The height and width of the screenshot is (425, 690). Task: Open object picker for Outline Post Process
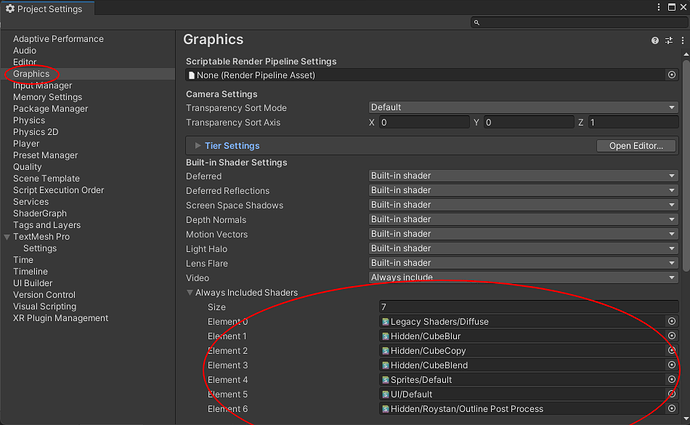(x=672, y=409)
